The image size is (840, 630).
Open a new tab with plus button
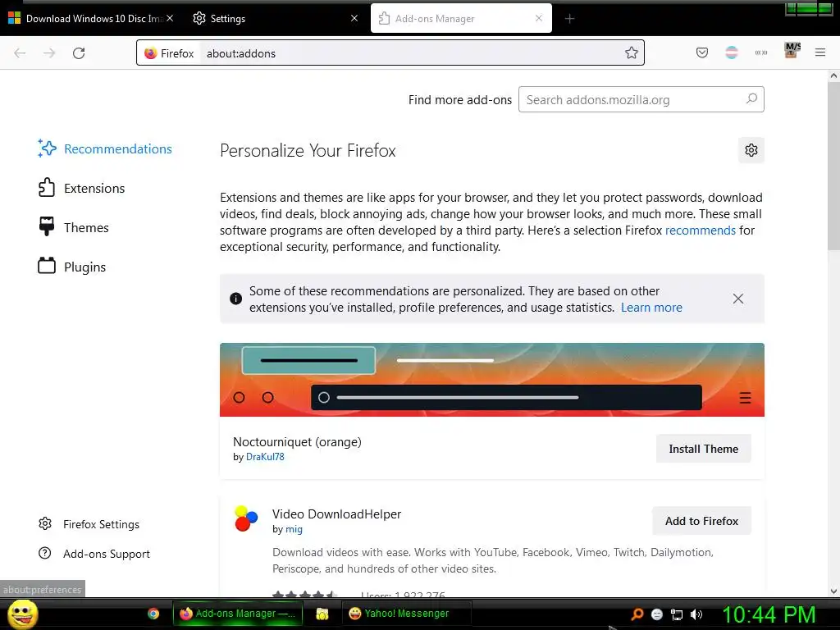coord(569,19)
